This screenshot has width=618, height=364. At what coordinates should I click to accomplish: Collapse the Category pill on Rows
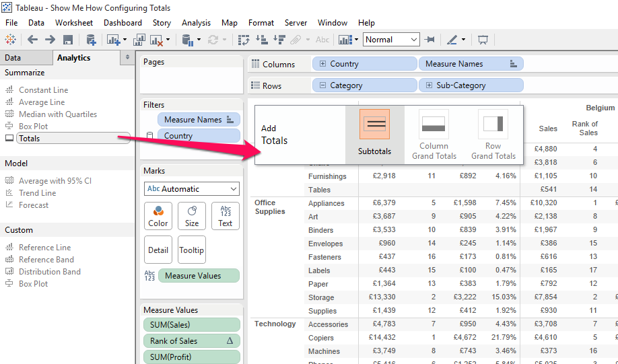pyautogui.click(x=322, y=85)
